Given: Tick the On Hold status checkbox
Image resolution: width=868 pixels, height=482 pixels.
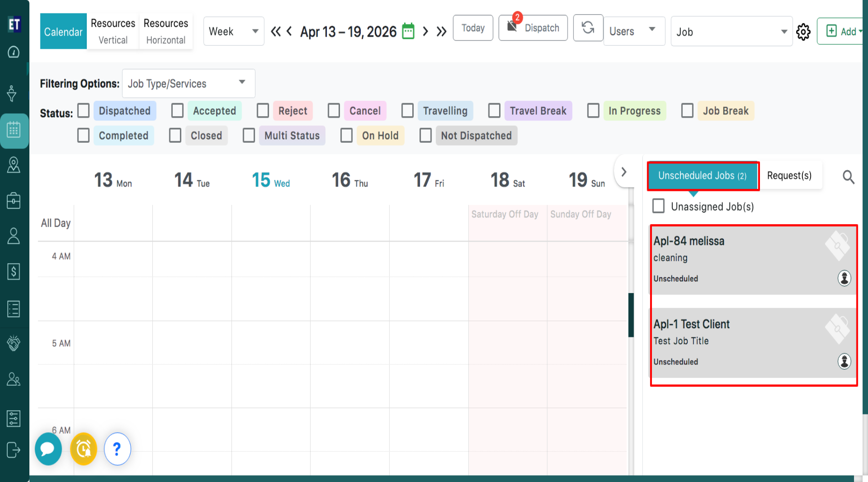Looking at the screenshot, I should 346,135.
